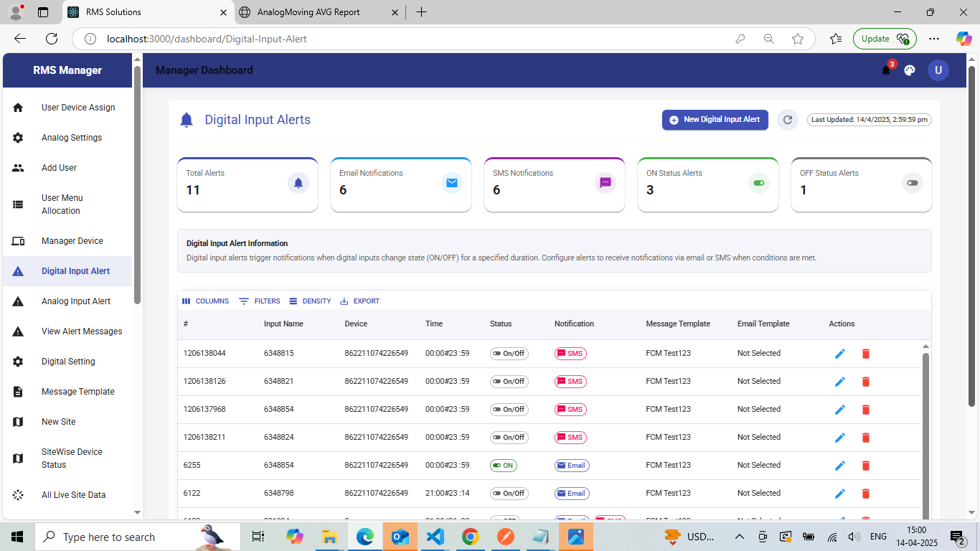The image size is (980, 551).
Task: Edit alert row 6255 with pencil icon
Action: 840,466
